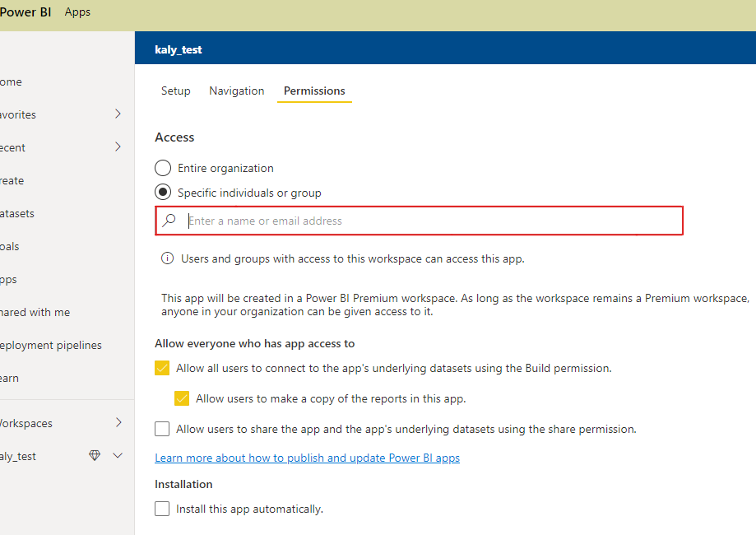Click the Premium diamond icon next to kaly_test
Image resolution: width=756 pixels, height=535 pixels.
pyautogui.click(x=95, y=455)
